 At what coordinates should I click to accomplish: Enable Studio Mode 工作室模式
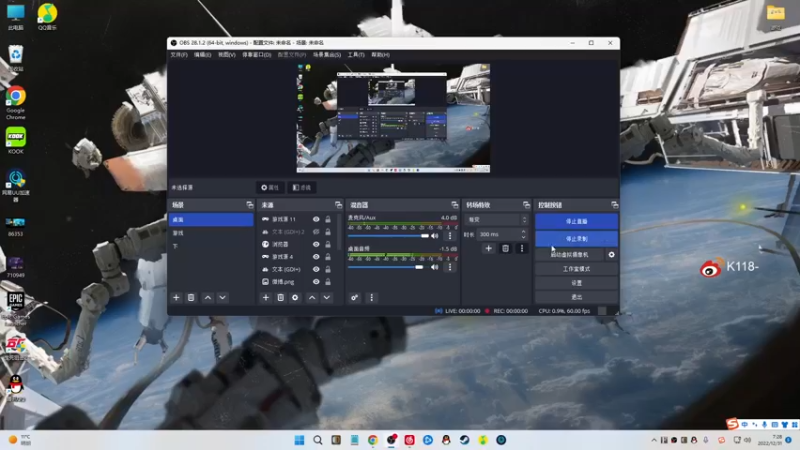577,268
